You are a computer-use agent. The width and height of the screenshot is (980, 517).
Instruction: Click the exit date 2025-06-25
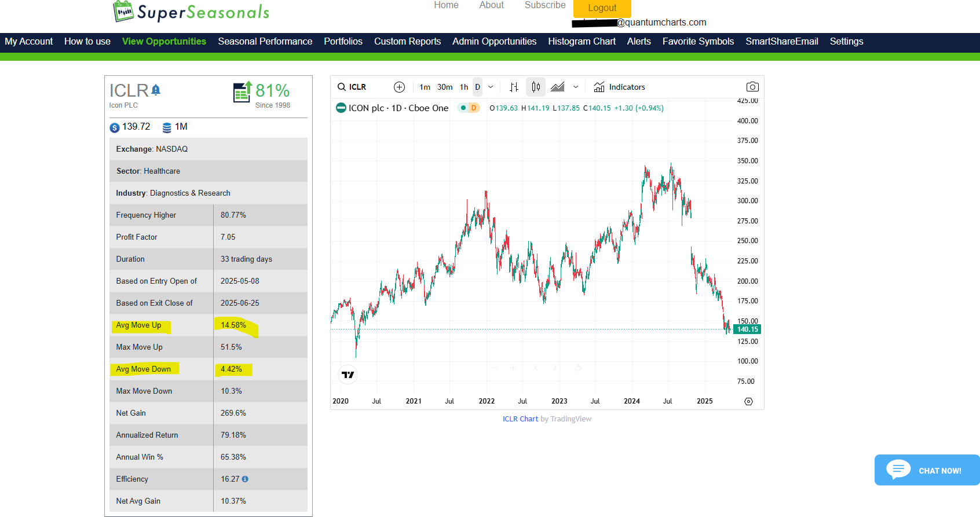pos(240,303)
